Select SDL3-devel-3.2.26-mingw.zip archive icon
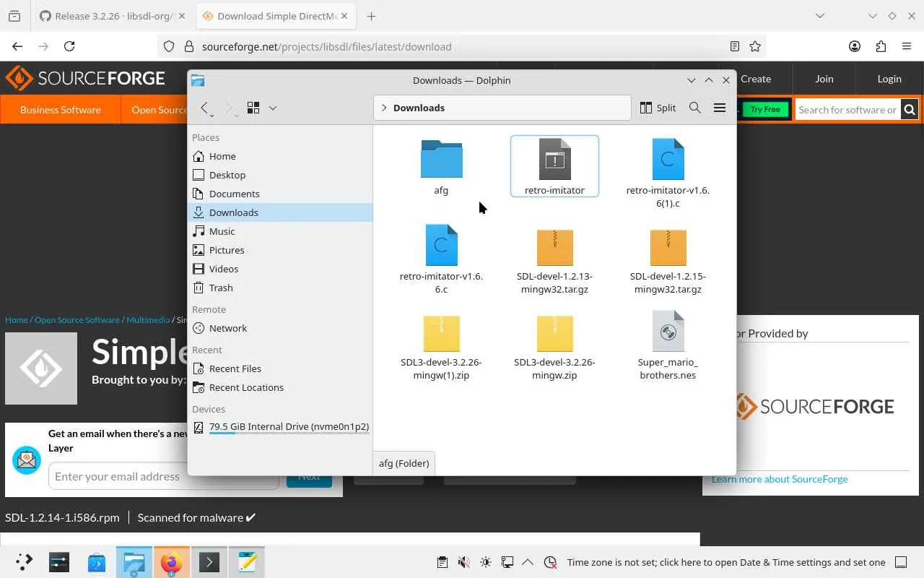 [554, 333]
